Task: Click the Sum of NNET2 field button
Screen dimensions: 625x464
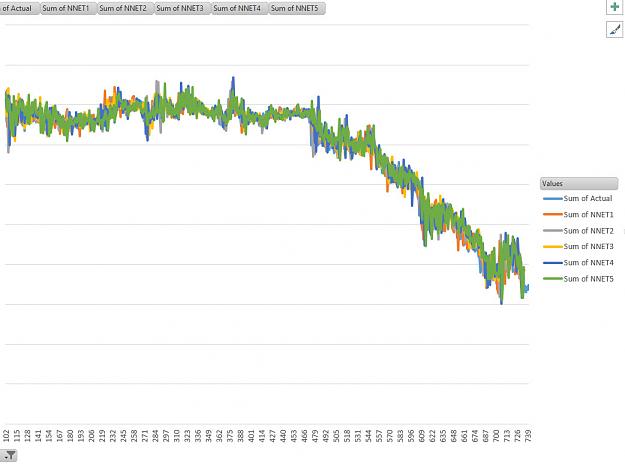Action: click(x=125, y=8)
